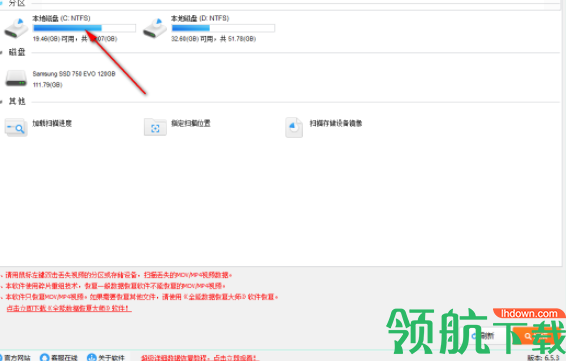Open the 点击立即下载《全能数据恢复大师》软件 link

tap(69, 308)
